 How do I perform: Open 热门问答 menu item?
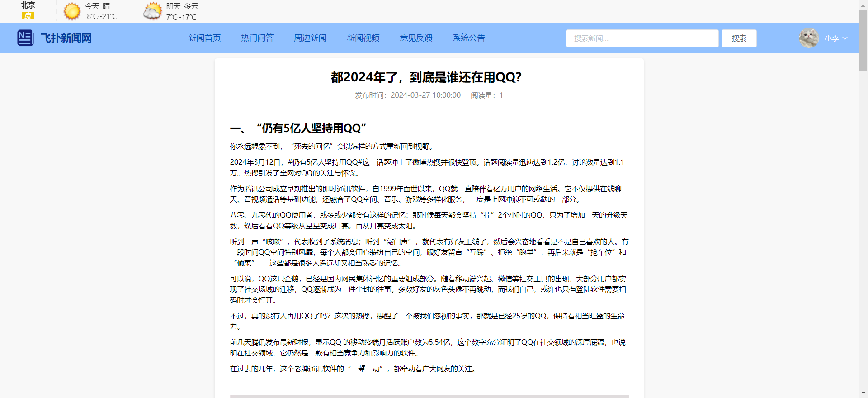pos(257,38)
